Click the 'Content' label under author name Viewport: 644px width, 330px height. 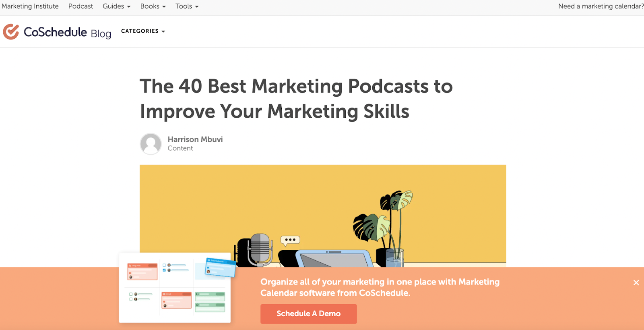(x=180, y=148)
